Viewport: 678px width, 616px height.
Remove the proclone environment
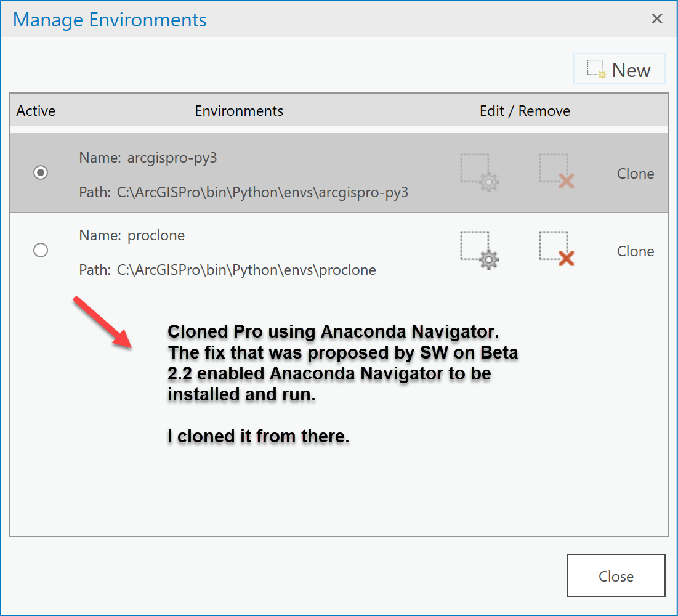[x=557, y=249]
